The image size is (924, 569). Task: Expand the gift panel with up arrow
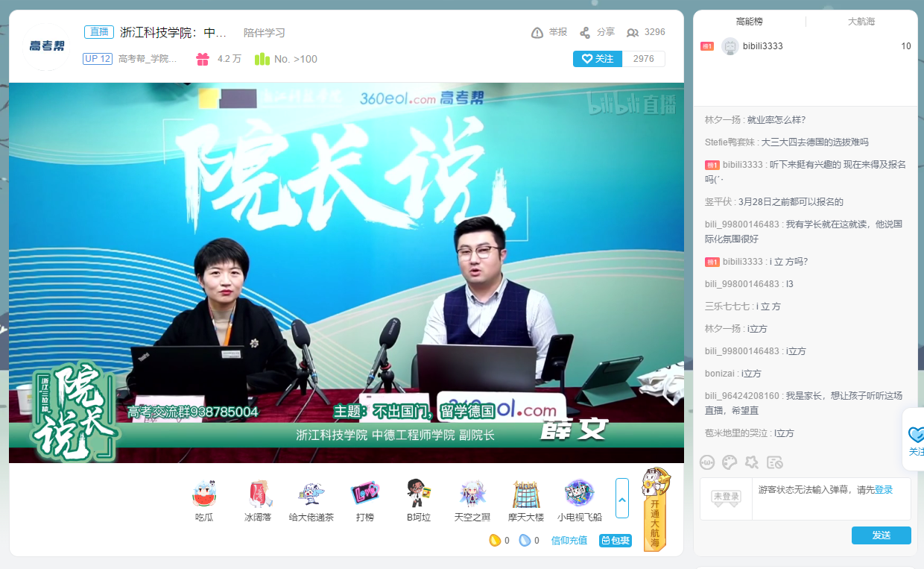click(x=621, y=498)
